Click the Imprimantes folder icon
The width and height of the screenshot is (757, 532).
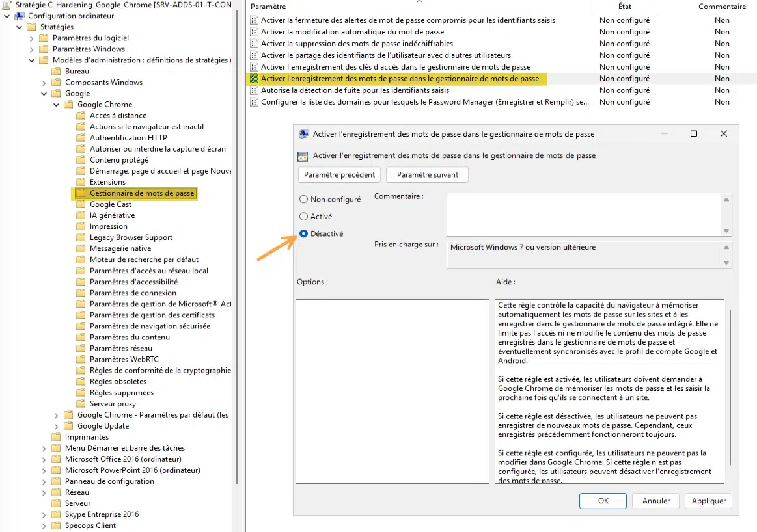click(x=56, y=437)
